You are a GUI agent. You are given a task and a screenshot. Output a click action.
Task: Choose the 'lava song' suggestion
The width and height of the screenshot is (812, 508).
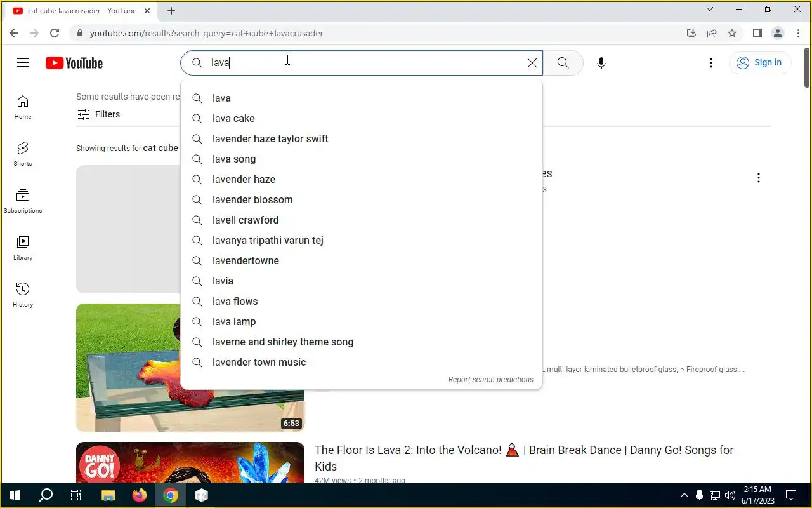362,159
